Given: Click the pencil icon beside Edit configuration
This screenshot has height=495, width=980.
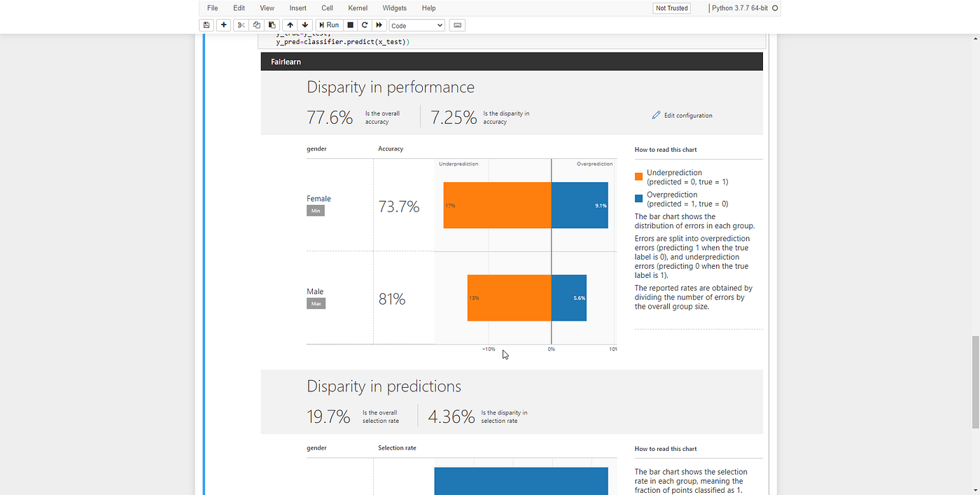Looking at the screenshot, I should pyautogui.click(x=656, y=115).
